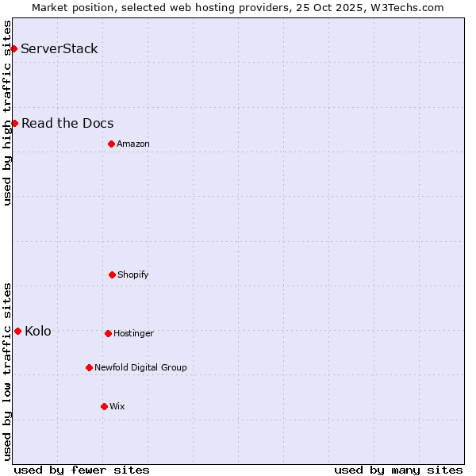Pick the Hostinger red marker
476x476 pixels.
[108, 333]
